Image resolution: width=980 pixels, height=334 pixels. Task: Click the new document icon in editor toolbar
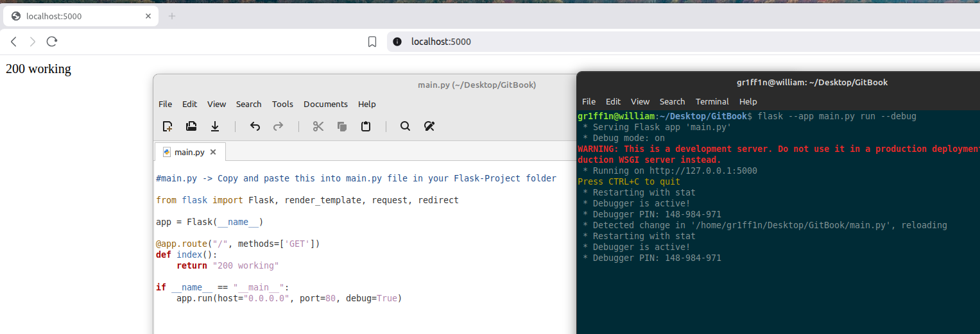168,126
